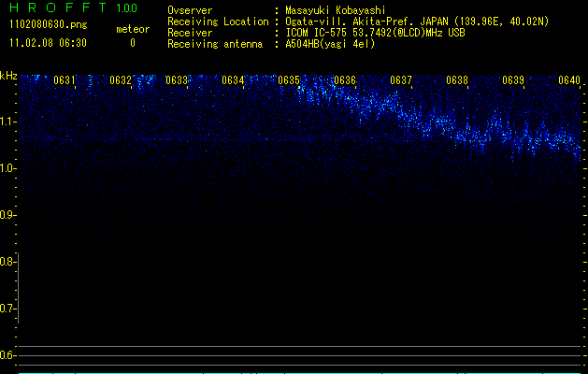
Task: Click the Receiving antenna field label
Action: point(215,44)
